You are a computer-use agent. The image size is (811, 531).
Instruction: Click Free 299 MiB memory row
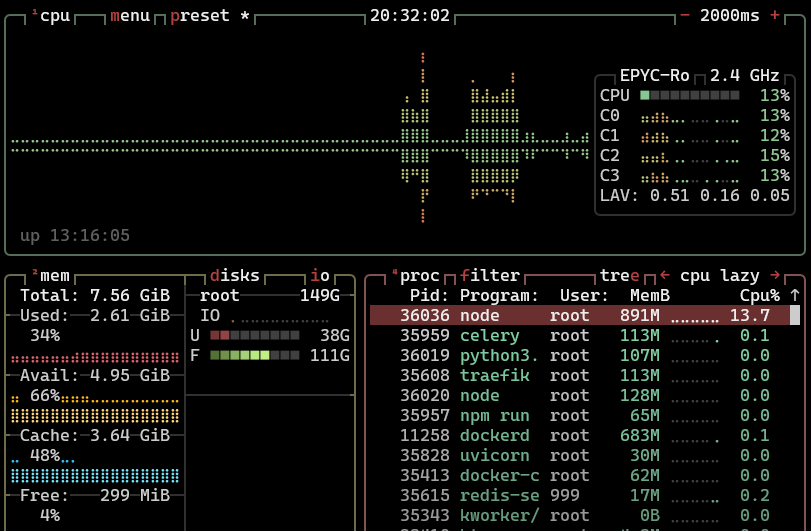95,495
